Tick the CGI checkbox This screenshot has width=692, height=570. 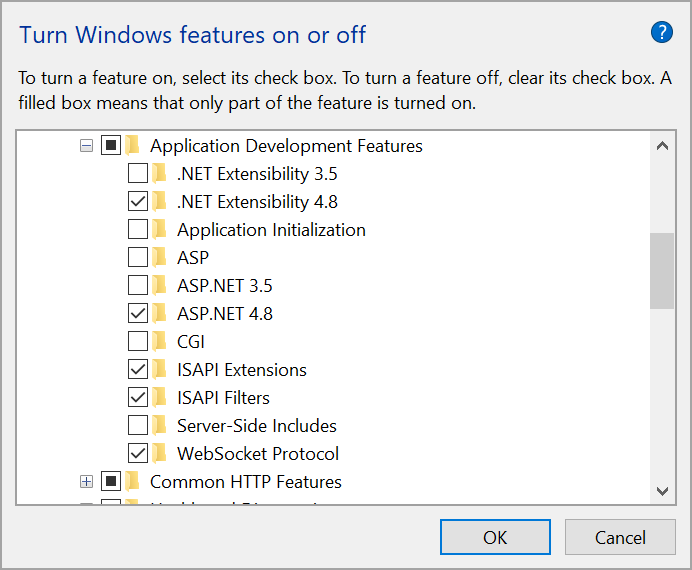[138, 341]
